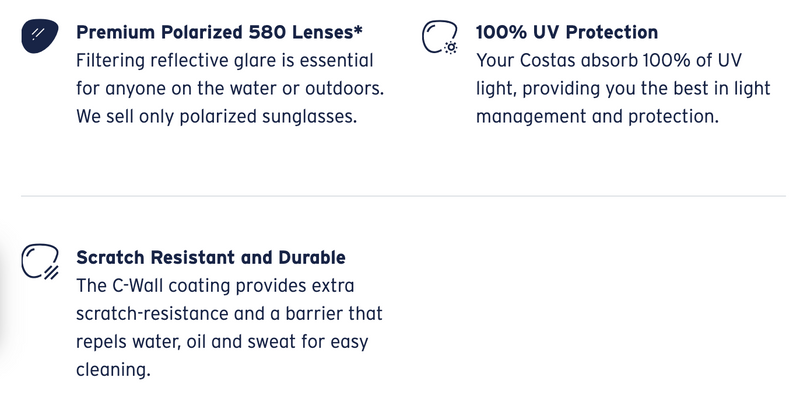Viewport: 800px width, 405px height.
Task: Click the horizontal divider between feature rows
Action: point(403,196)
